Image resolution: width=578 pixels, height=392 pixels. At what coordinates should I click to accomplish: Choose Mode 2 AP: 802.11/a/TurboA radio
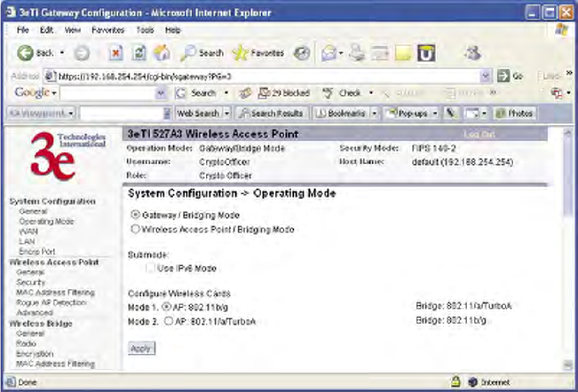coord(169,320)
